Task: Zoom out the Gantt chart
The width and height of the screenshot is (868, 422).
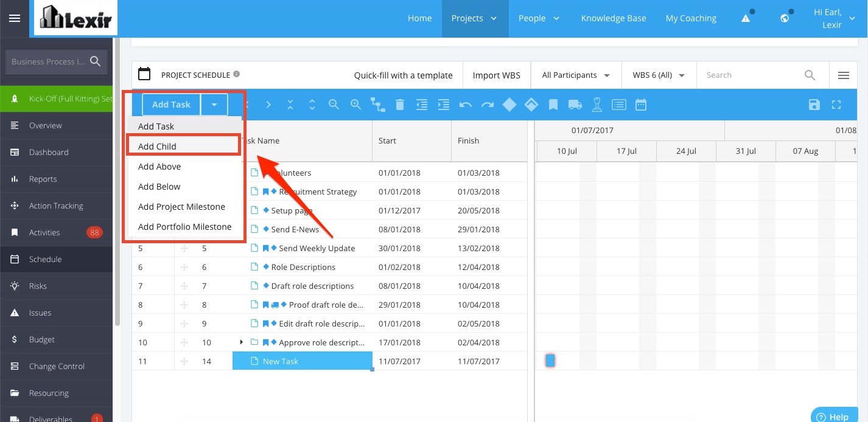Action: tap(334, 105)
